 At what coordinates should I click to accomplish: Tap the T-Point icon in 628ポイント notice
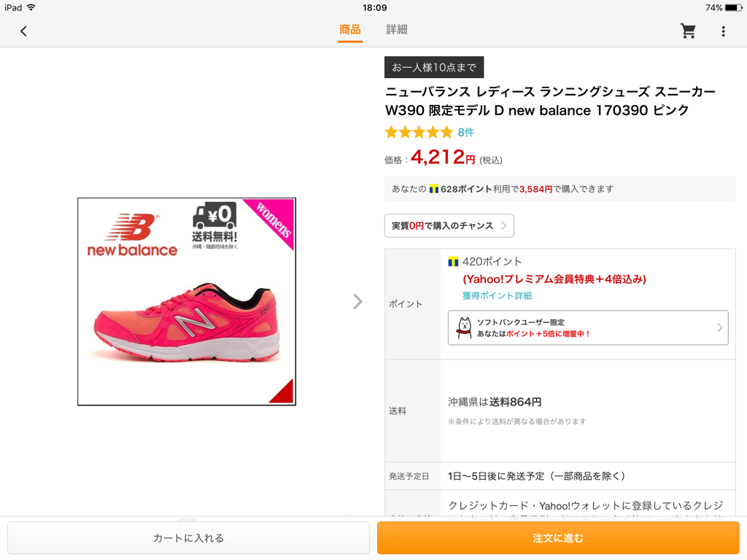434,189
